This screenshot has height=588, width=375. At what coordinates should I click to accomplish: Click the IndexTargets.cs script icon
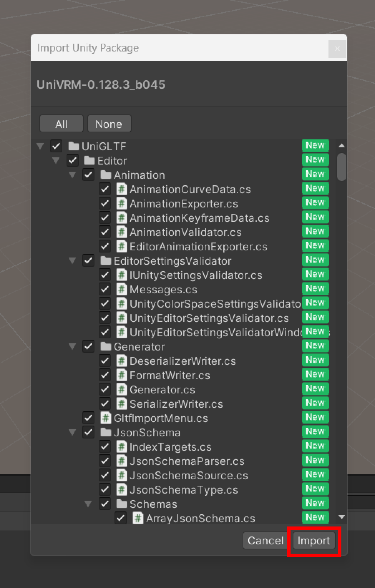coord(122,447)
